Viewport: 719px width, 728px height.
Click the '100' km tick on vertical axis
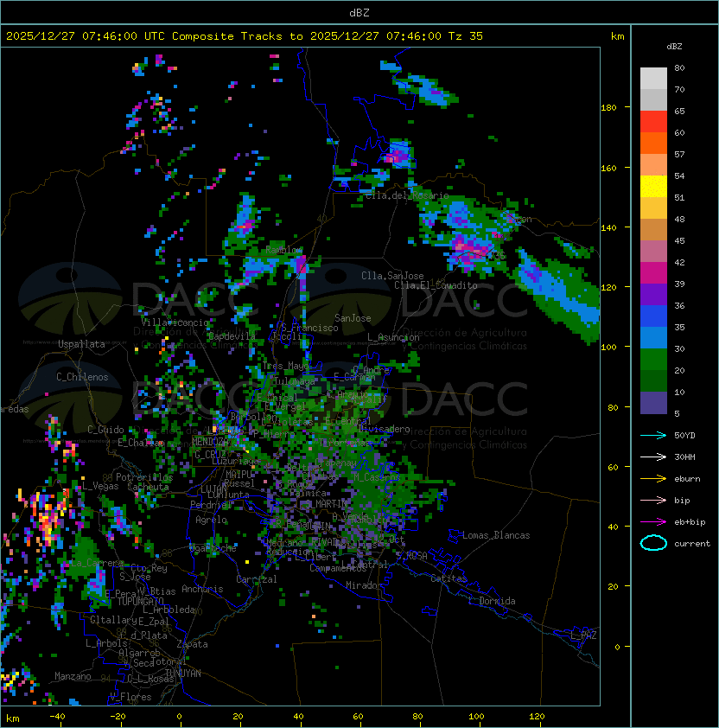click(608, 347)
